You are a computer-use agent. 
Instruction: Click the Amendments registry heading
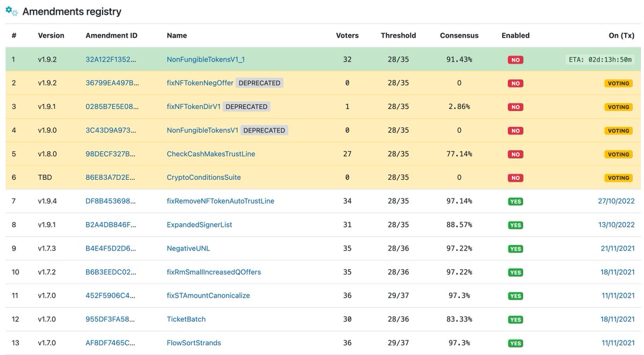pos(72,11)
